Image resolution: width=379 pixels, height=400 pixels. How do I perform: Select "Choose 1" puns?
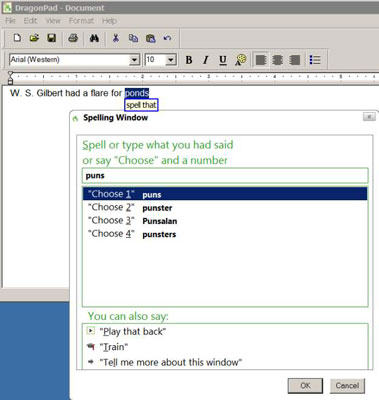(x=225, y=194)
